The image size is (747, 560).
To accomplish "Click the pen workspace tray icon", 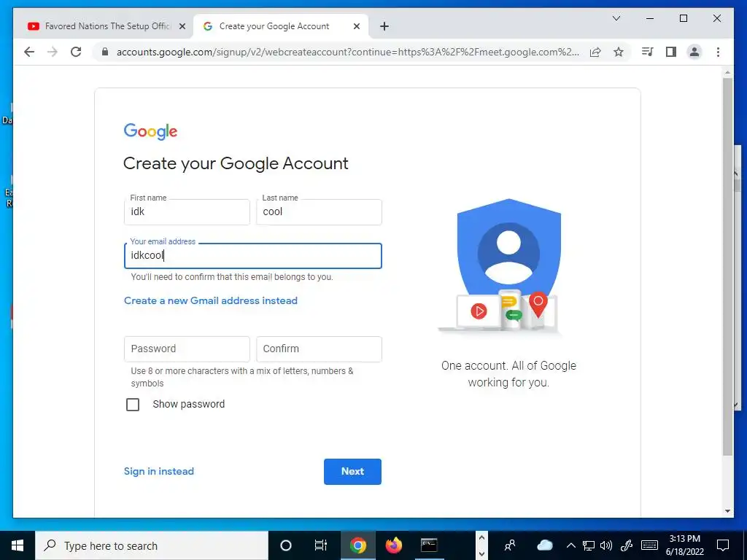I will click(x=627, y=545).
